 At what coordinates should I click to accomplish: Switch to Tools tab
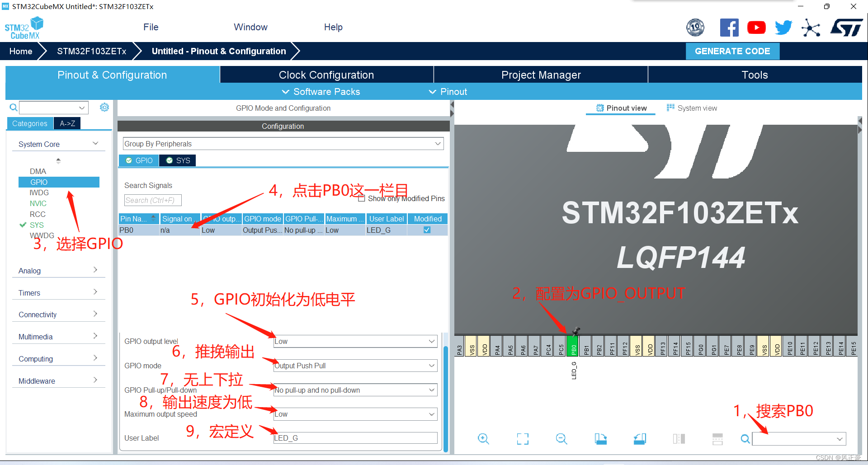pyautogui.click(x=755, y=75)
